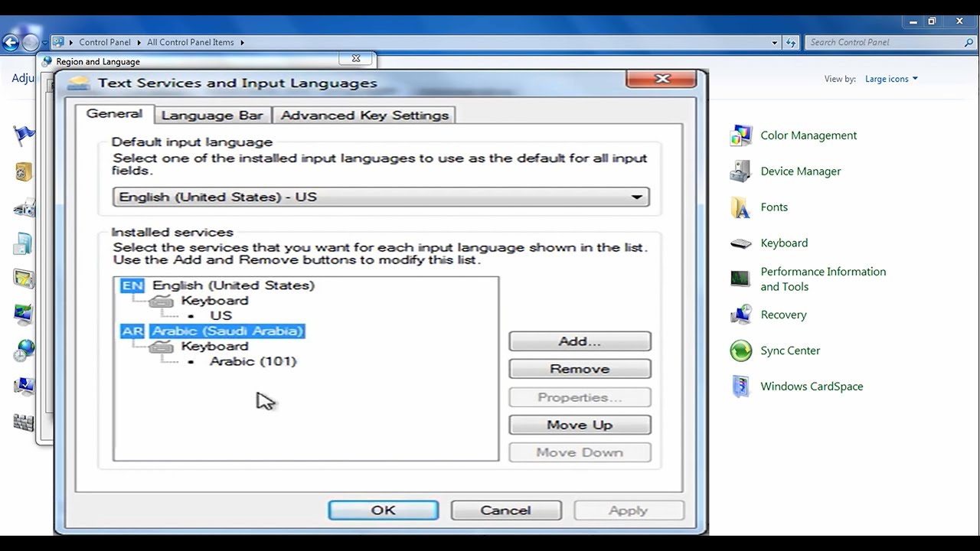Select English (United States) in installed services

coord(234,285)
